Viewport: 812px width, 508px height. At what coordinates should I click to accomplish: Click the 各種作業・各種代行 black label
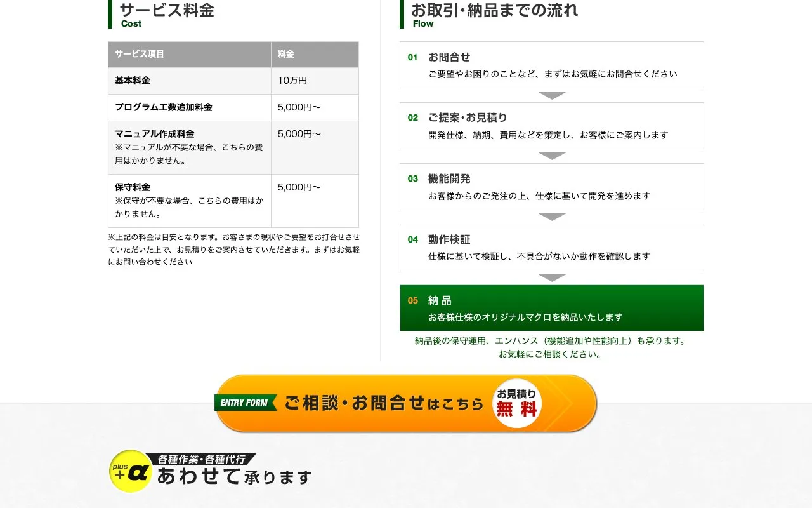(201, 459)
